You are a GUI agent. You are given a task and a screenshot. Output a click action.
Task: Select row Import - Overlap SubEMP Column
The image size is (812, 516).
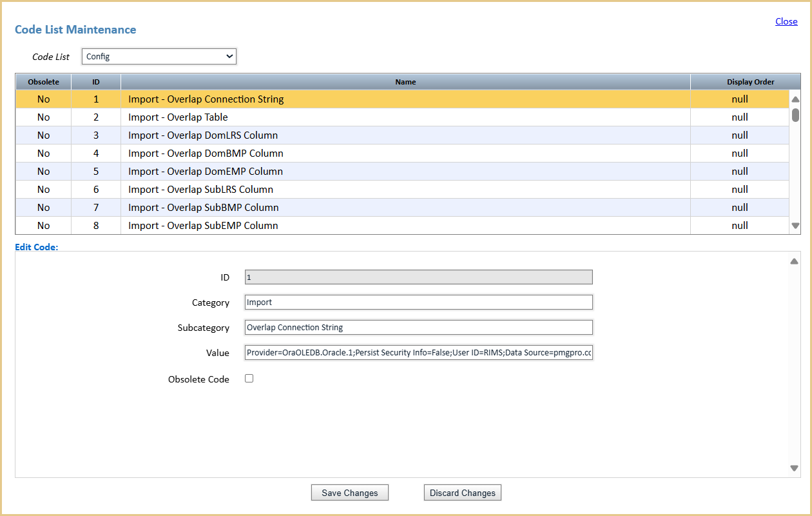pos(402,226)
